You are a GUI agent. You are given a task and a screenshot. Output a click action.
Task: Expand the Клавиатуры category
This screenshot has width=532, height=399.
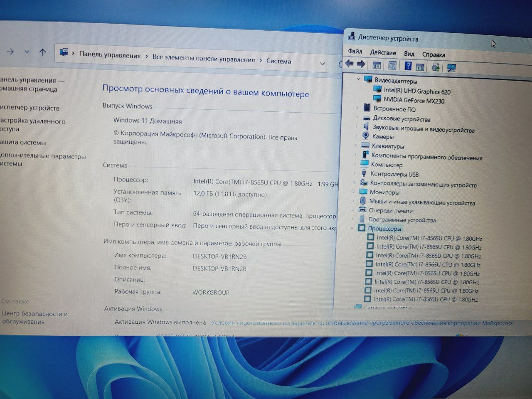pos(356,145)
